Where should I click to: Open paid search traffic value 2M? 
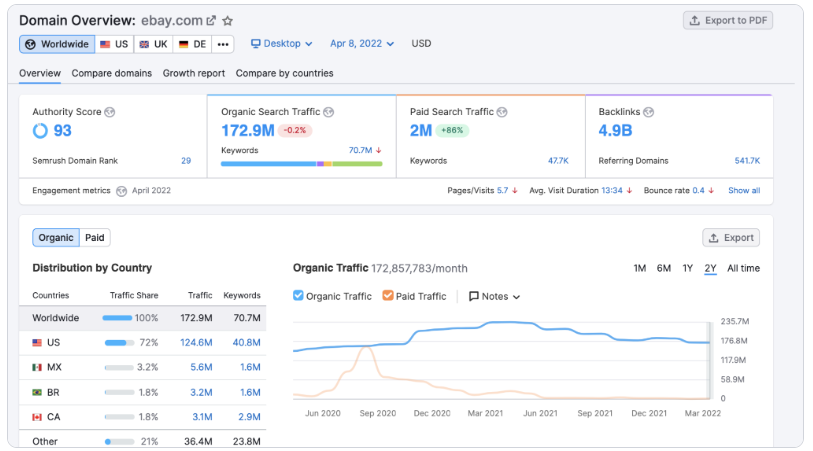(420, 131)
